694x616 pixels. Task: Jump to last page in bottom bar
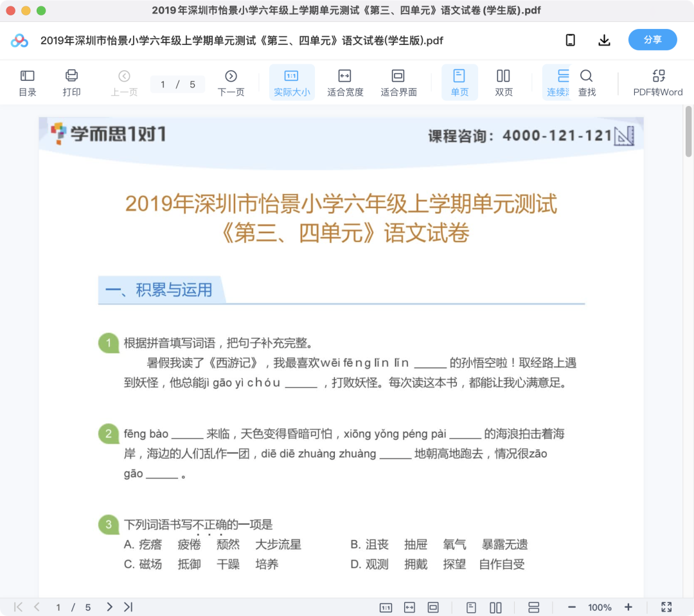[129, 607]
